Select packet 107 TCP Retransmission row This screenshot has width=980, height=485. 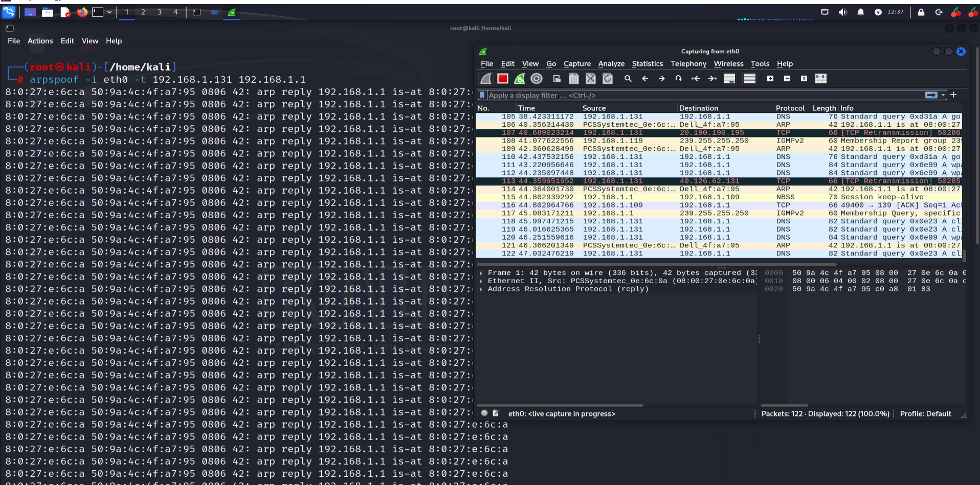coord(719,133)
